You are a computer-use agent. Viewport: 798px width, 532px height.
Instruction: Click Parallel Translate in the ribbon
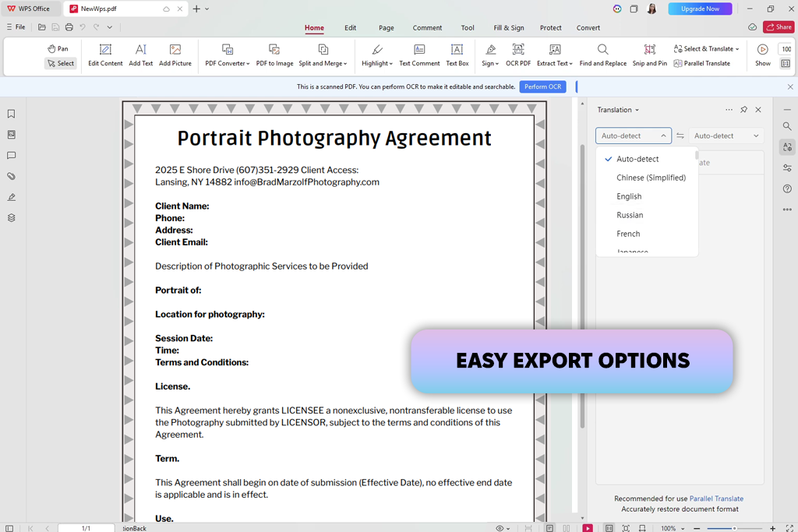pyautogui.click(x=702, y=63)
